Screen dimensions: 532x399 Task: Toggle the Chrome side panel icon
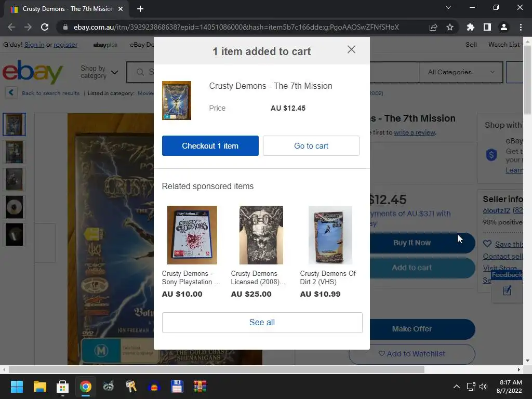click(x=487, y=27)
